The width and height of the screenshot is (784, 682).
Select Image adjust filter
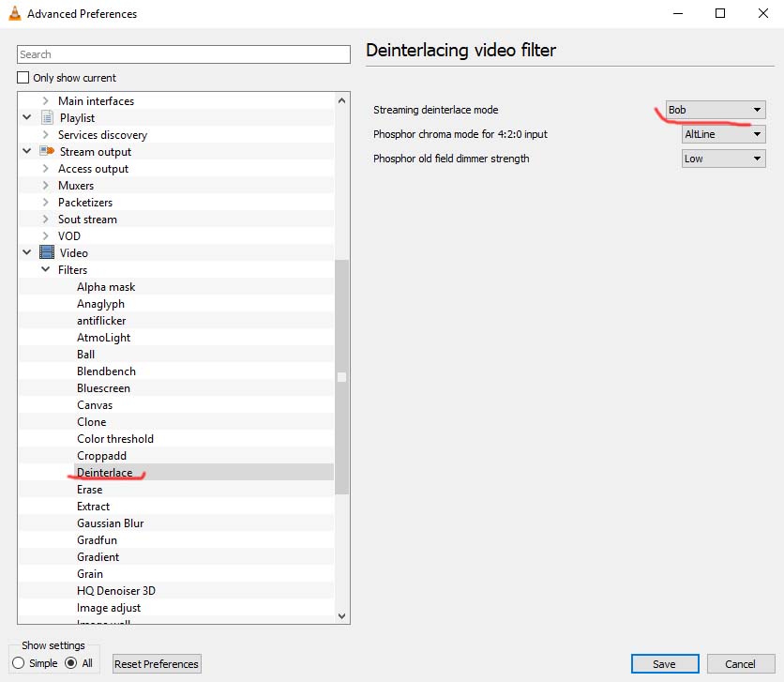coord(109,608)
